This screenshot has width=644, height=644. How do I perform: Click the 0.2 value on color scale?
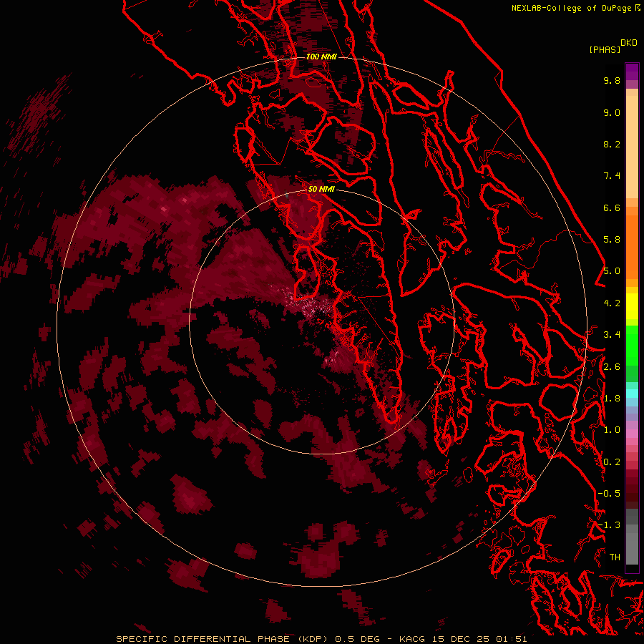[612, 462]
